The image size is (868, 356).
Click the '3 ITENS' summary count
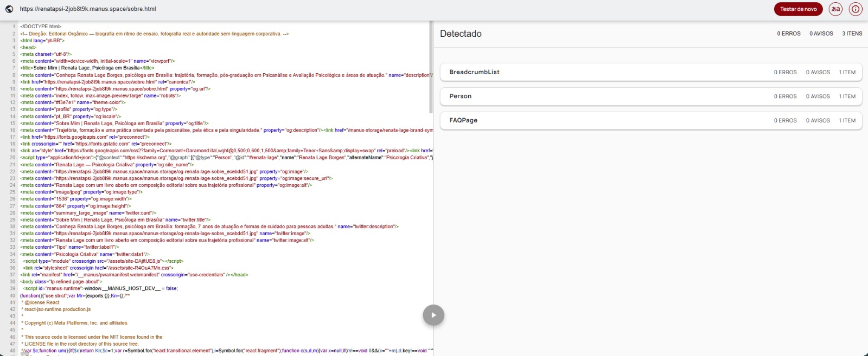pos(852,34)
